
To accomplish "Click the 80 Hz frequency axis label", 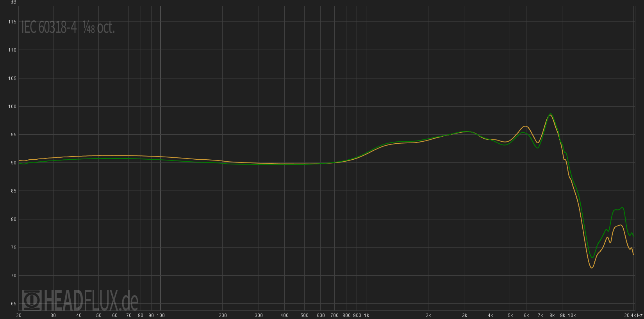I will pos(141,315).
